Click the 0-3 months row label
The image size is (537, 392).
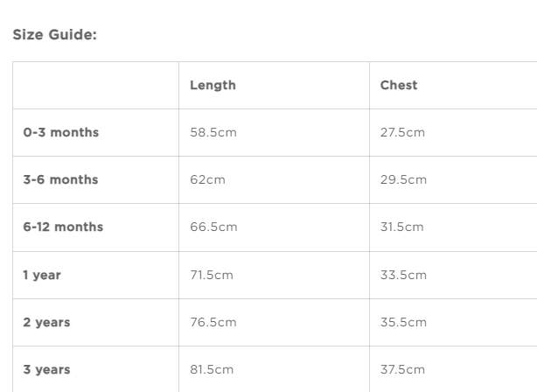[x=61, y=133]
